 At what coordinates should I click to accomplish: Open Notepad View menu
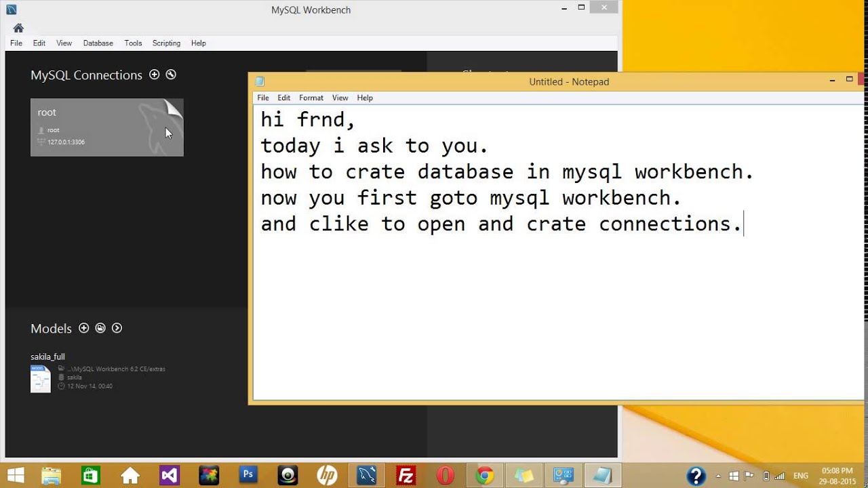(340, 98)
